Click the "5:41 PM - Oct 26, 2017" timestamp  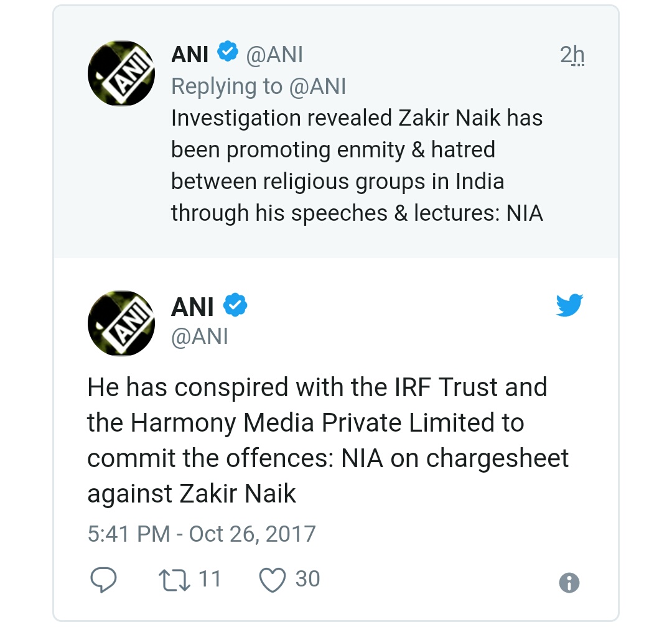pyautogui.click(x=202, y=534)
